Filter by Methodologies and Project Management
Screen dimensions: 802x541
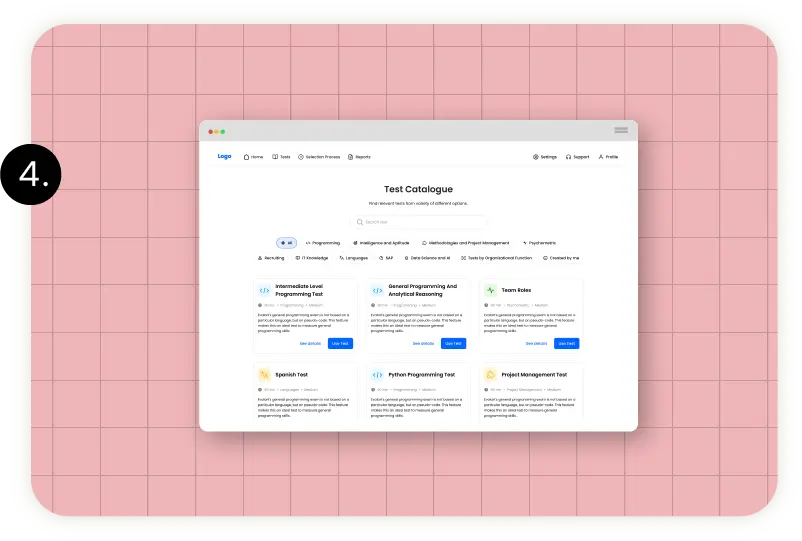tap(465, 242)
